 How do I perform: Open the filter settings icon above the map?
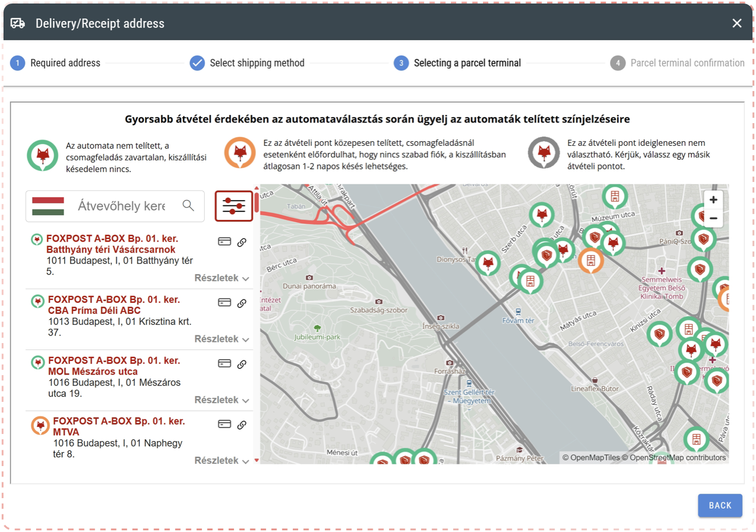tap(234, 206)
